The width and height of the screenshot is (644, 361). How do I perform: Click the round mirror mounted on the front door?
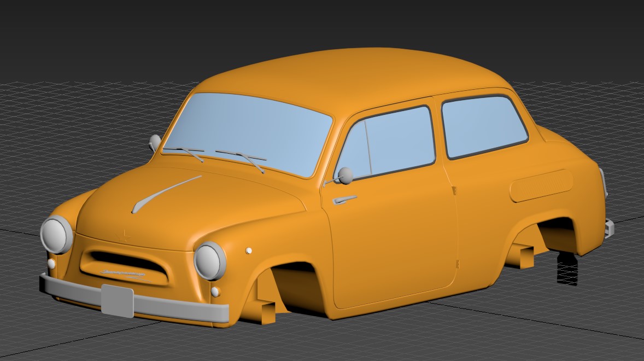(x=346, y=176)
